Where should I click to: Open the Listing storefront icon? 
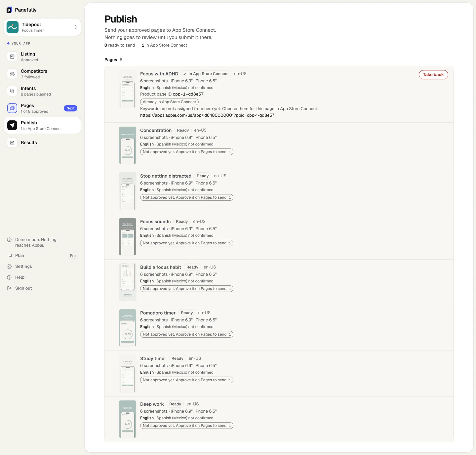point(12,57)
